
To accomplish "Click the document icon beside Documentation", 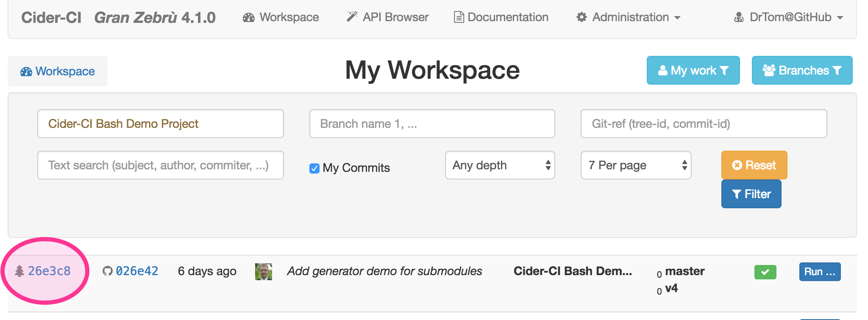I will 459,17.
